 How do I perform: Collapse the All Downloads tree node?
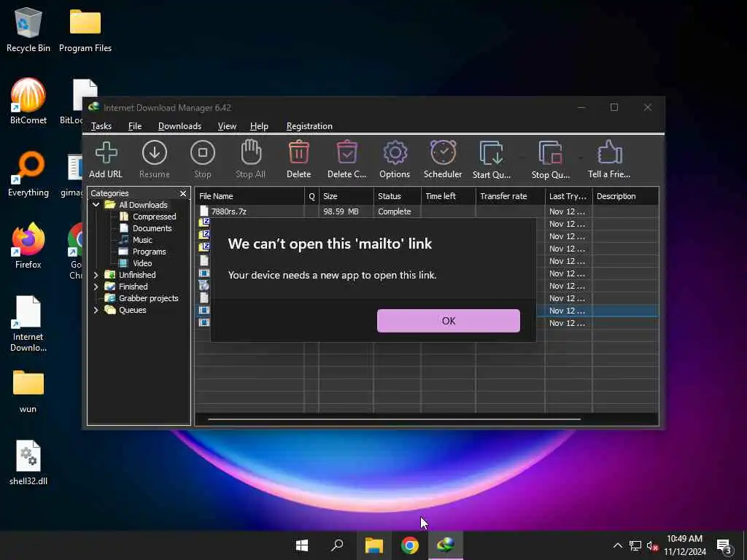96,205
